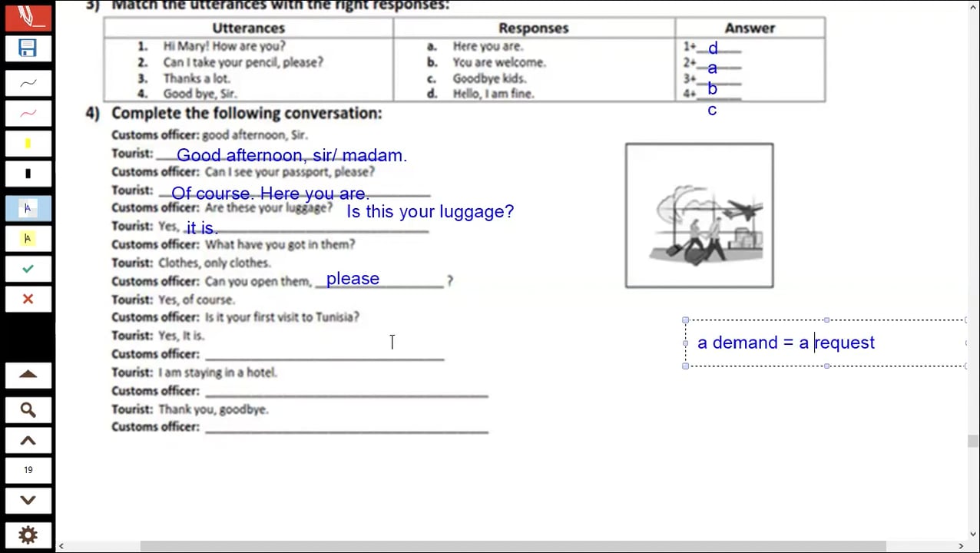Click the 'Responses' table header

pyautogui.click(x=534, y=28)
